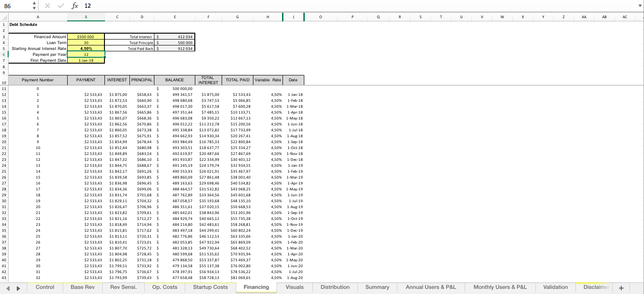Screen dimensions: 644x294
Task: Click the next sheet navigation arrow
Action: click(x=18, y=288)
